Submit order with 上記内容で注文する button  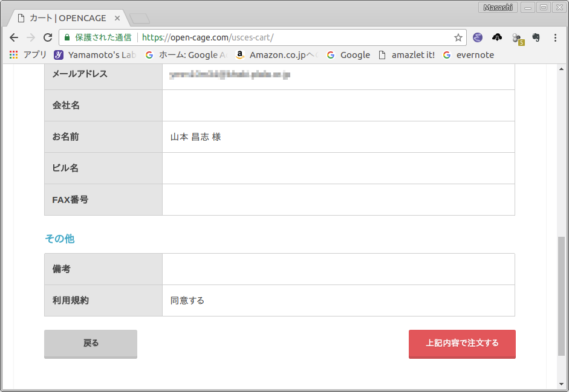[462, 343]
